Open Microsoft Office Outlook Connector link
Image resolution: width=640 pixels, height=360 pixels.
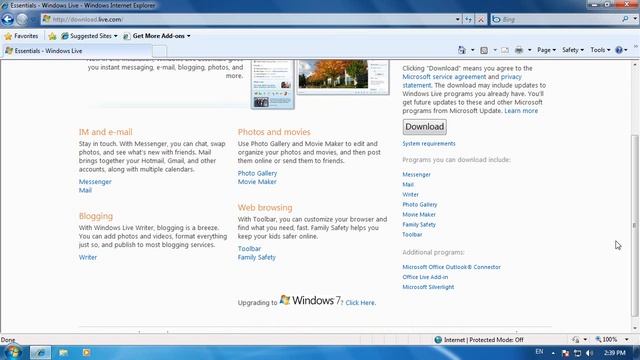tap(451, 267)
